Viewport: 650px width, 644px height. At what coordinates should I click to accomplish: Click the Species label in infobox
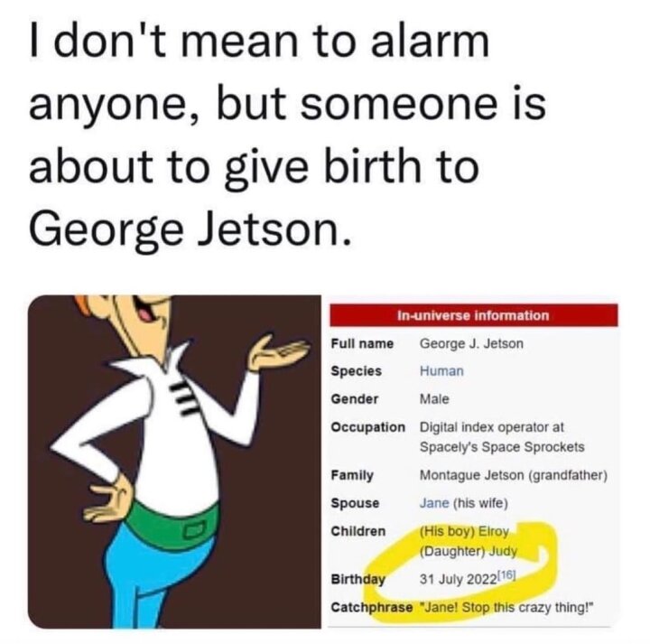click(x=356, y=370)
